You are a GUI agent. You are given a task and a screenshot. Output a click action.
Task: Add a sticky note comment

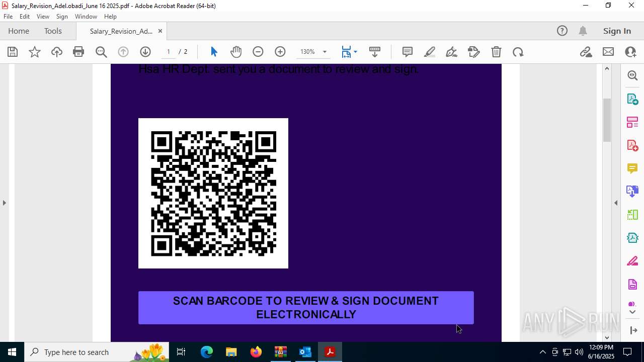coord(408,52)
